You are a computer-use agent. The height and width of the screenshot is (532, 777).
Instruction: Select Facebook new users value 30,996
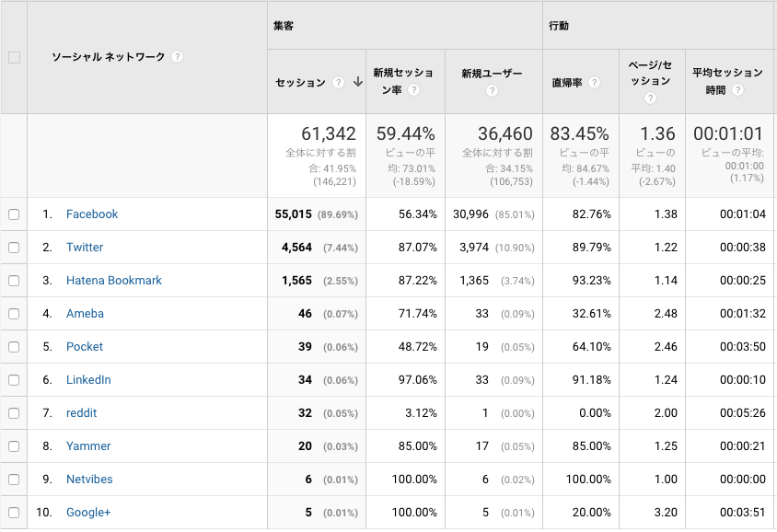pos(470,214)
